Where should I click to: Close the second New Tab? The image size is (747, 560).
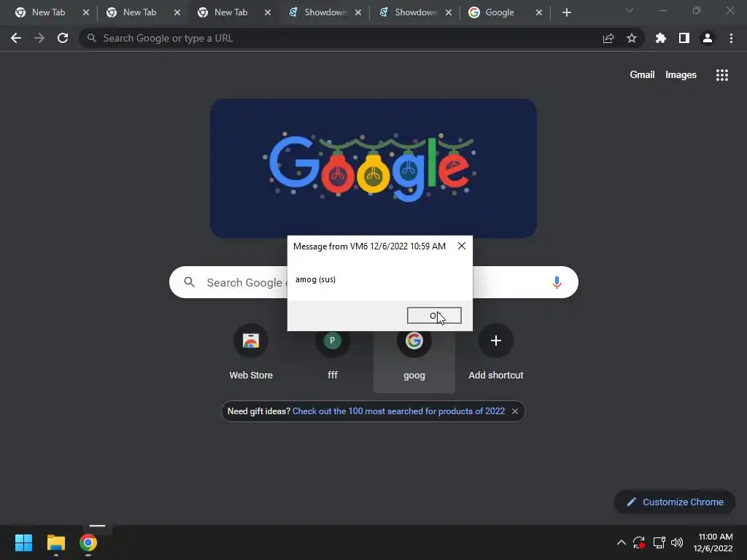[177, 12]
